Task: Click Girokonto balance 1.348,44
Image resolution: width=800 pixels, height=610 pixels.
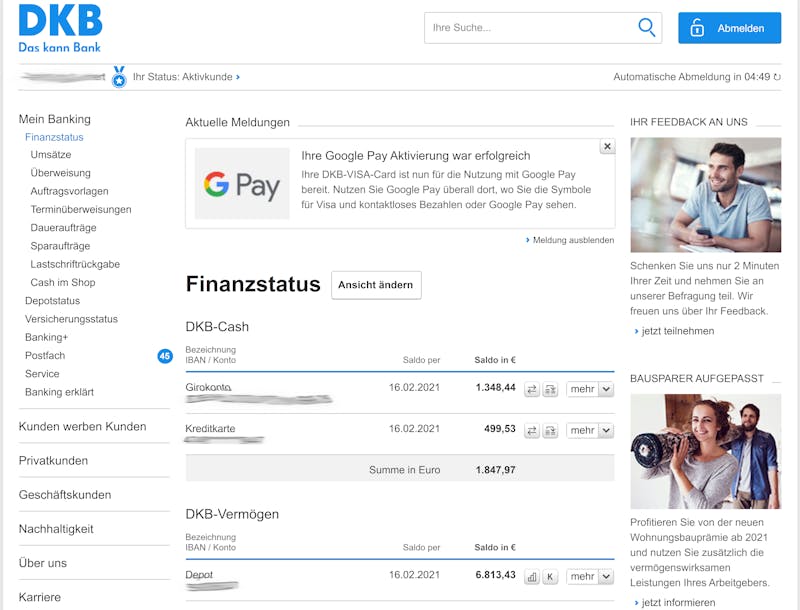Action: click(x=495, y=388)
